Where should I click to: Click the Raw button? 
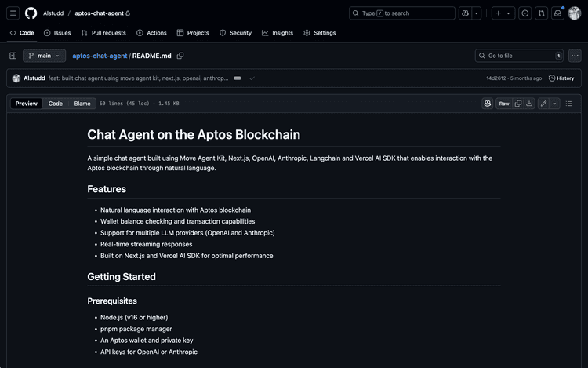(x=504, y=104)
